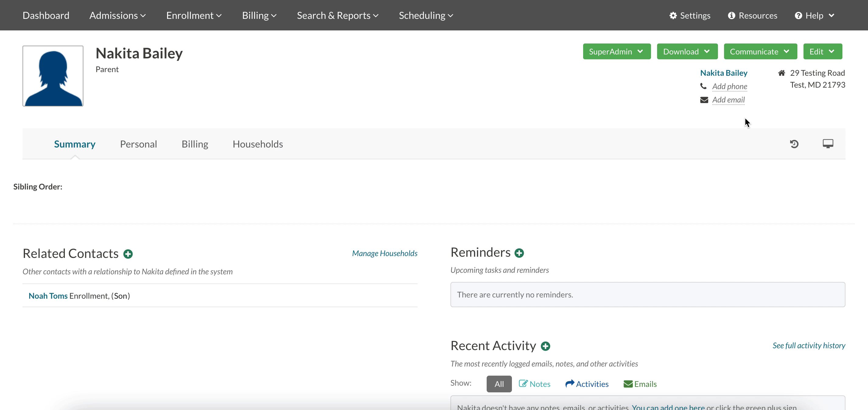Click the Add phone link
Screen dimensions: 868x410
(730, 86)
